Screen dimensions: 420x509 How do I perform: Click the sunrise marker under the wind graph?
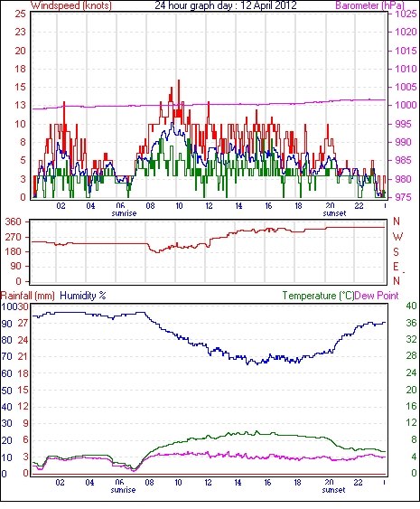coord(124,213)
